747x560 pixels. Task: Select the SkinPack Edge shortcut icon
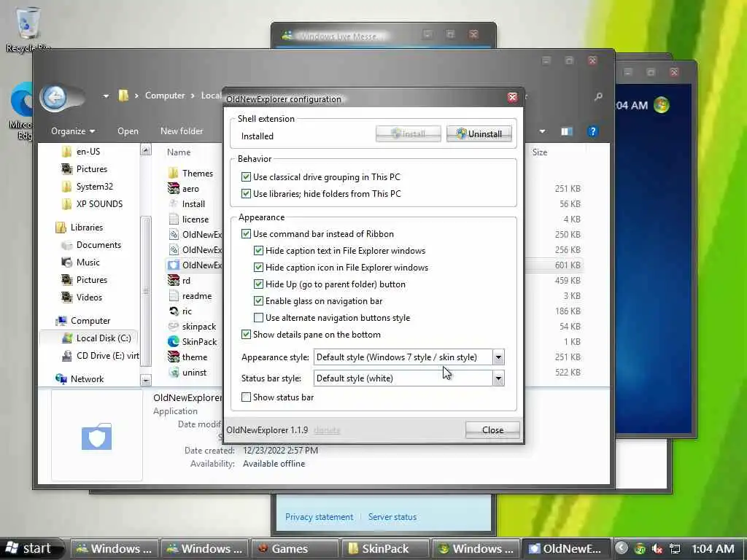[x=174, y=341]
